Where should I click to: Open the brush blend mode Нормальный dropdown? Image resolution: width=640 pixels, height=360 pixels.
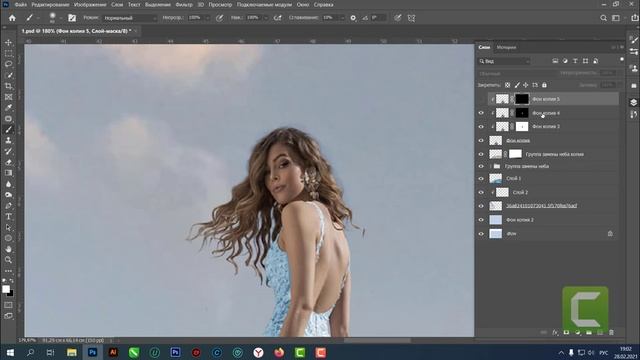click(x=129, y=18)
